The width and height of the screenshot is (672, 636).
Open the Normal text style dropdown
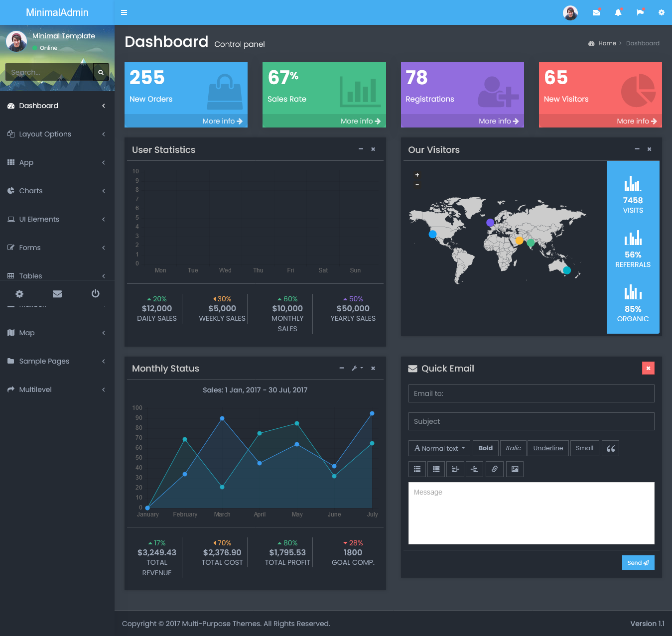click(439, 448)
